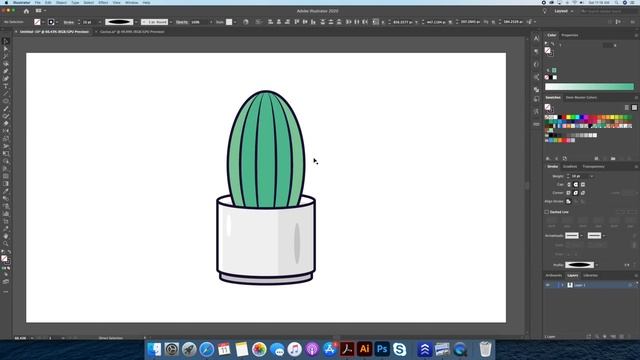Toggle swatches thumbnail view button

point(634,107)
